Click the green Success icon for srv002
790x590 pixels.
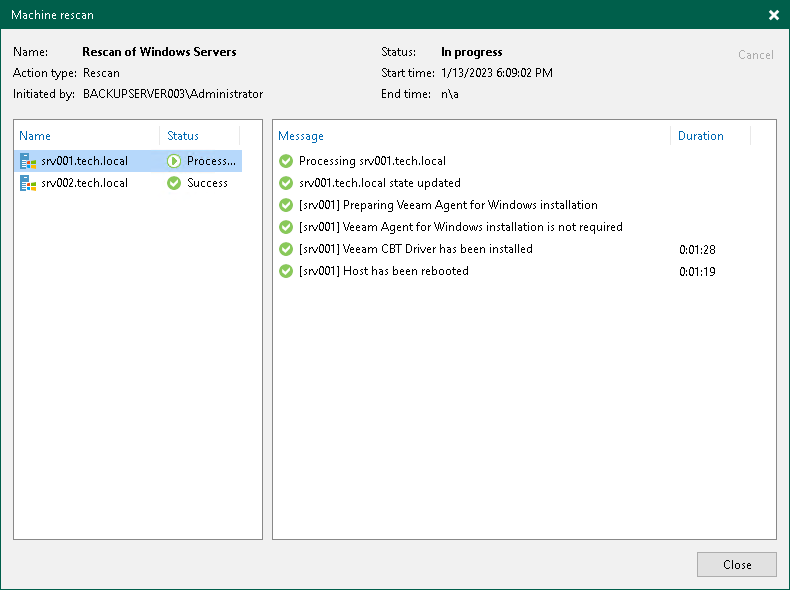pos(174,183)
